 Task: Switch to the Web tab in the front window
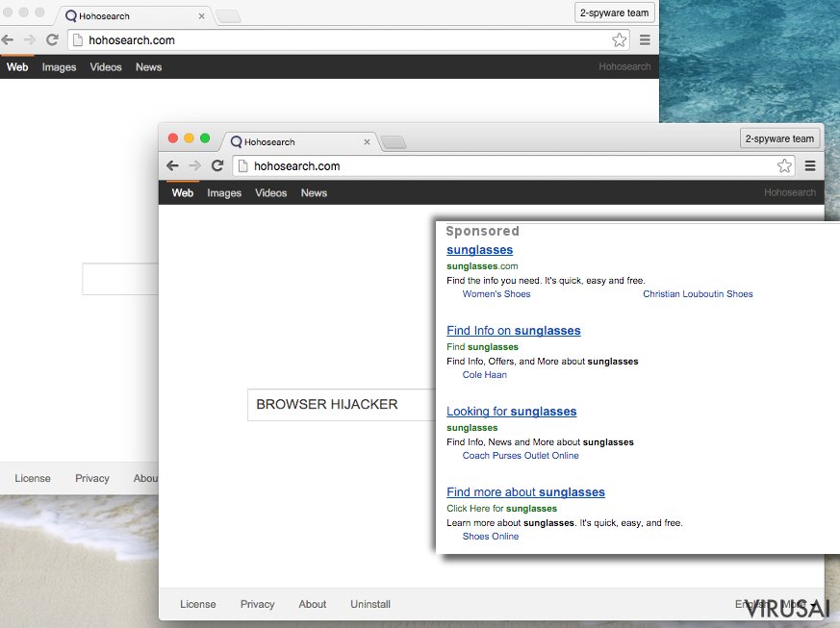pyautogui.click(x=183, y=192)
